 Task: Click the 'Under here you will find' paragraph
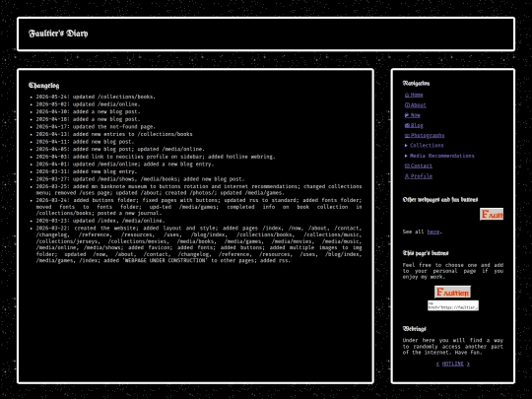[453, 347]
